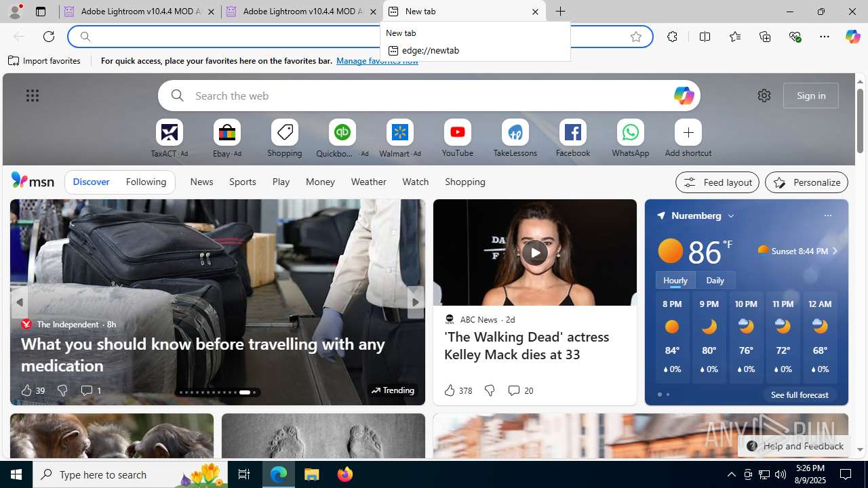868x488 pixels.
Task: Add a new shortcut tile
Action: [x=688, y=138]
